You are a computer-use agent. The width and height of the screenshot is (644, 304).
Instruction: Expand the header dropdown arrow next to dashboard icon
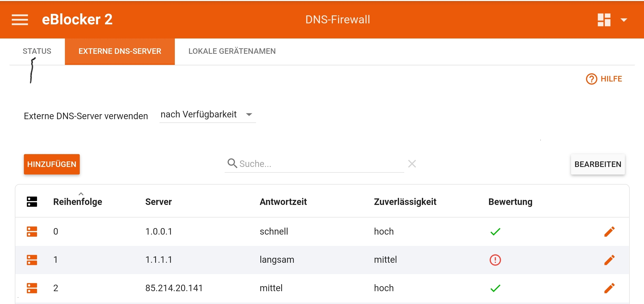(624, 20)
